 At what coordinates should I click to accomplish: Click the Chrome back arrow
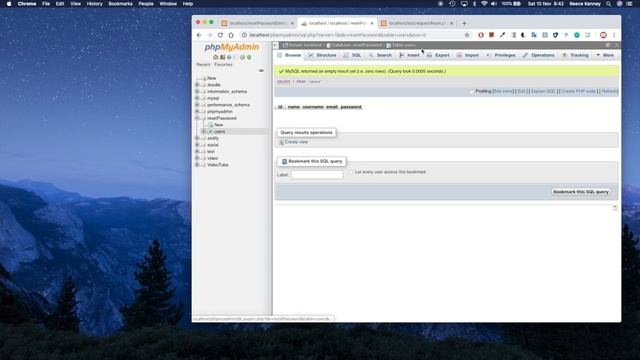199,35
